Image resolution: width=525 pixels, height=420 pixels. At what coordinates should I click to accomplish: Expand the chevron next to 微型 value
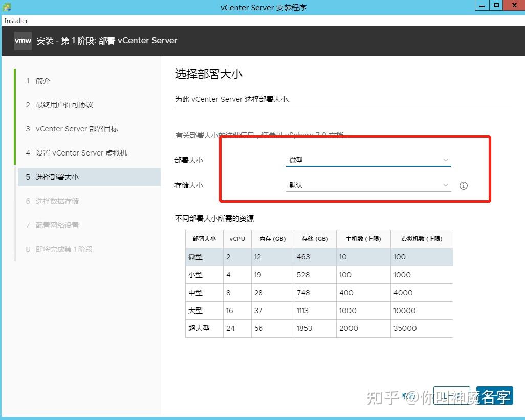pyautogui.click(x=446, y=160)
